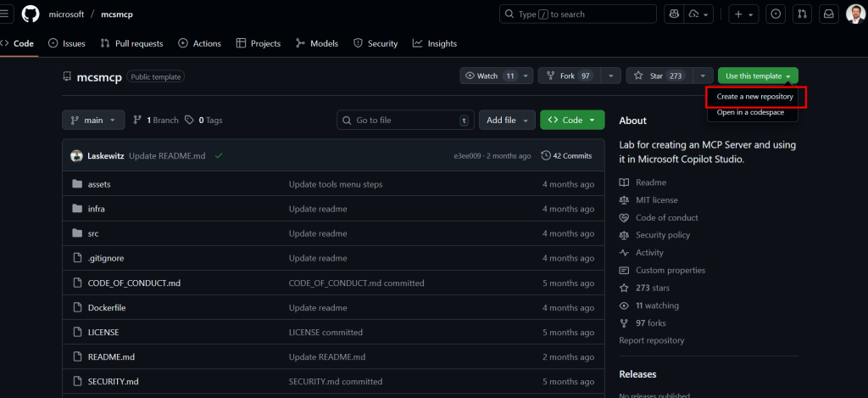Open the Add file dropdown
The height and width of the screenshot is (398, 868).
click(x=506, y=121)
